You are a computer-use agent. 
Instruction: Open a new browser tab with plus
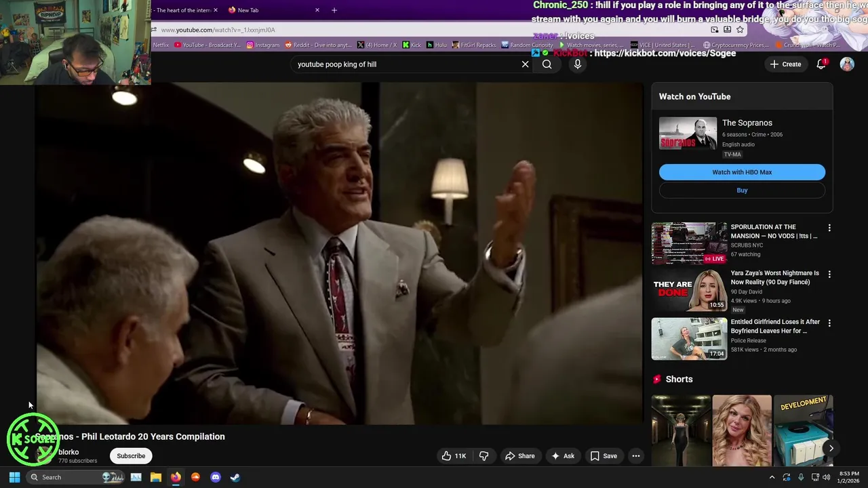coord(334,10)
